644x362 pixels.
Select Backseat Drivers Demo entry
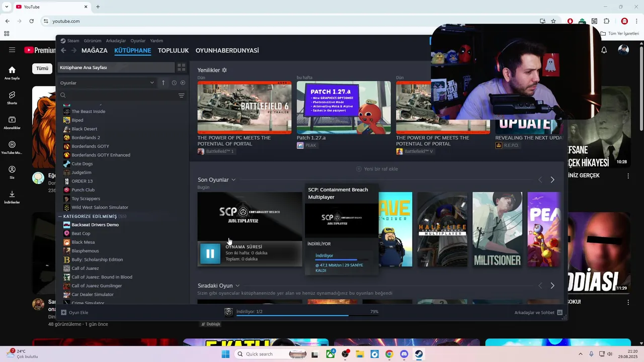tap(95, 225)
